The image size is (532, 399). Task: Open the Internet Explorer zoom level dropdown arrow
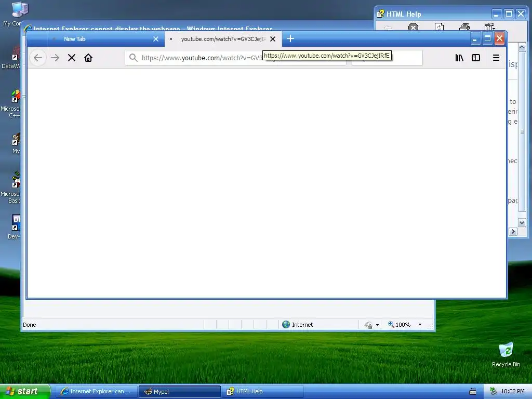click(x=420, y=325)
